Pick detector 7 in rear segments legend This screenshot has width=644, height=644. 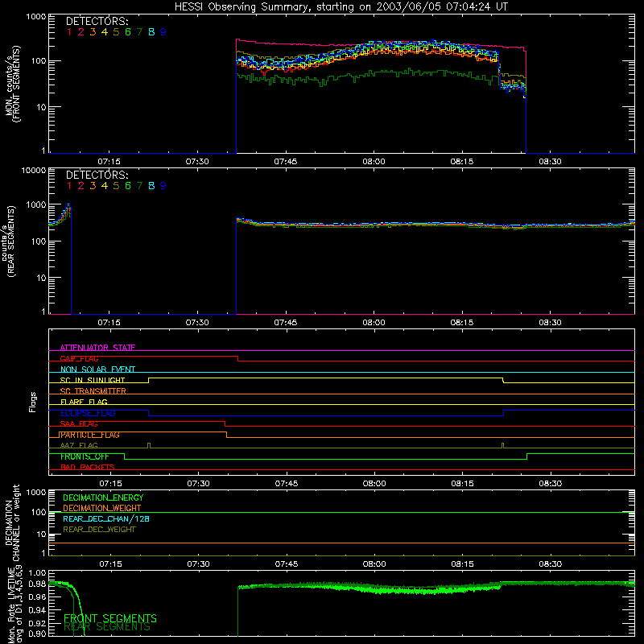[x=139, y=186]
